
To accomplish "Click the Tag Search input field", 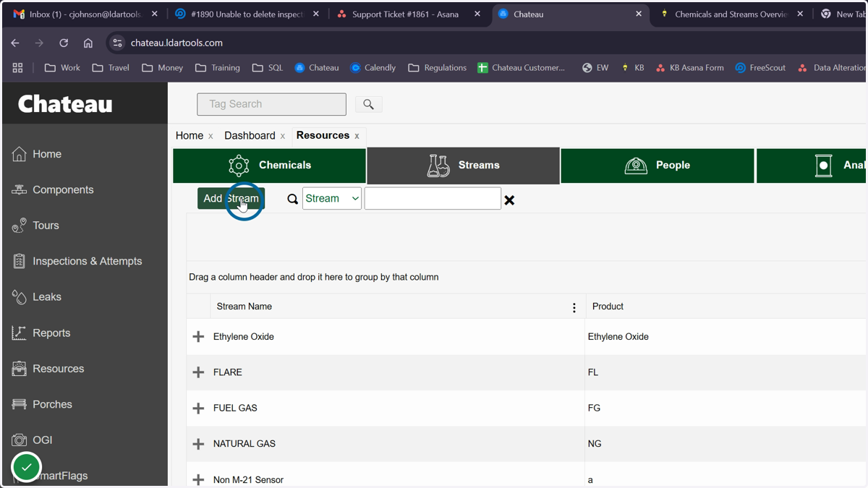I will click(271, 104).
